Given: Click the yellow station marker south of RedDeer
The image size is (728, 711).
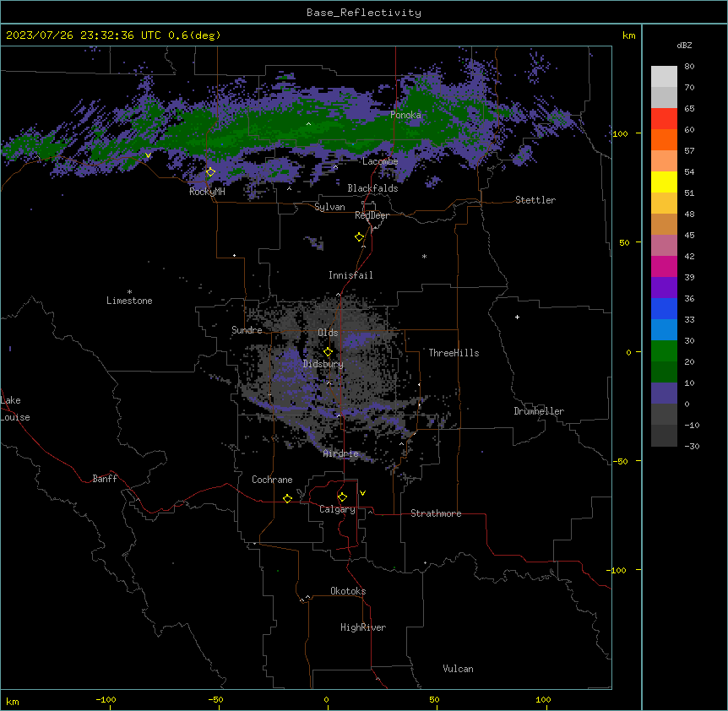Looking at the screenshot, I should (359, 237).
